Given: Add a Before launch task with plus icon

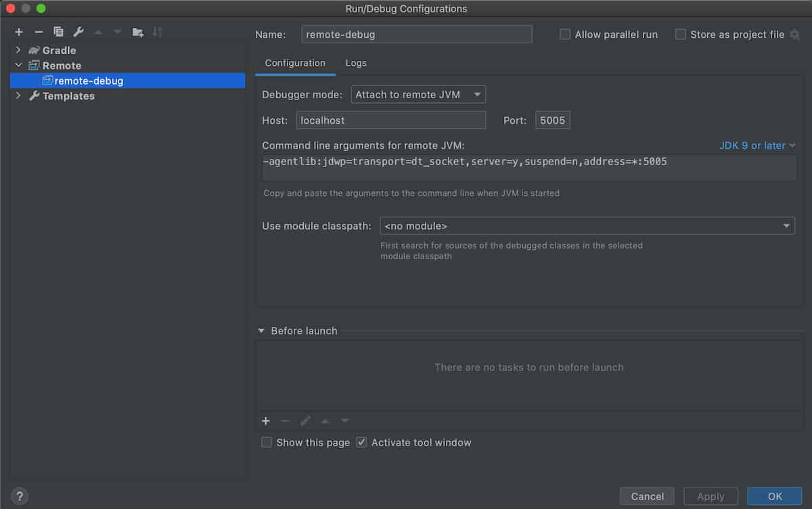Looking at the screenshot, I should point(266,420).
